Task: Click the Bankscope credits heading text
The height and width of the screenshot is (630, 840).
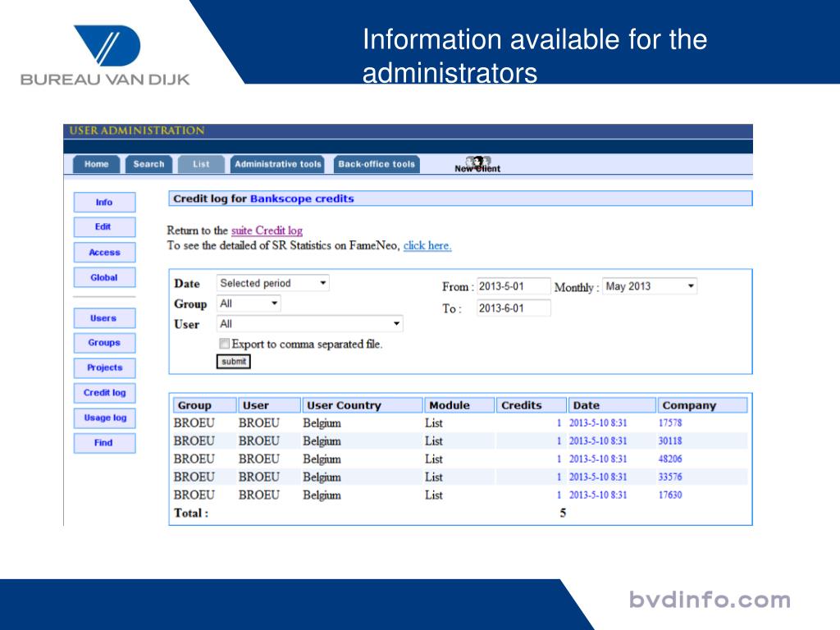Action: (x=302, y=199)
